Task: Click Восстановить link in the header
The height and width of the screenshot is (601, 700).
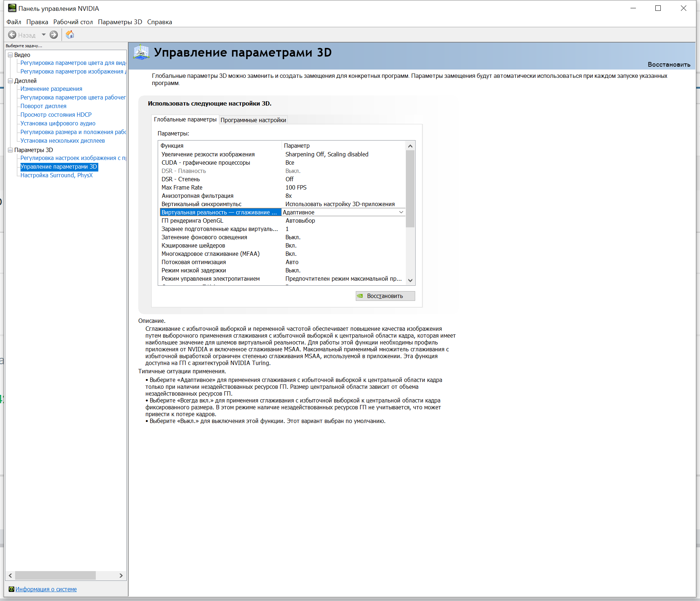Action: [669, 64]
